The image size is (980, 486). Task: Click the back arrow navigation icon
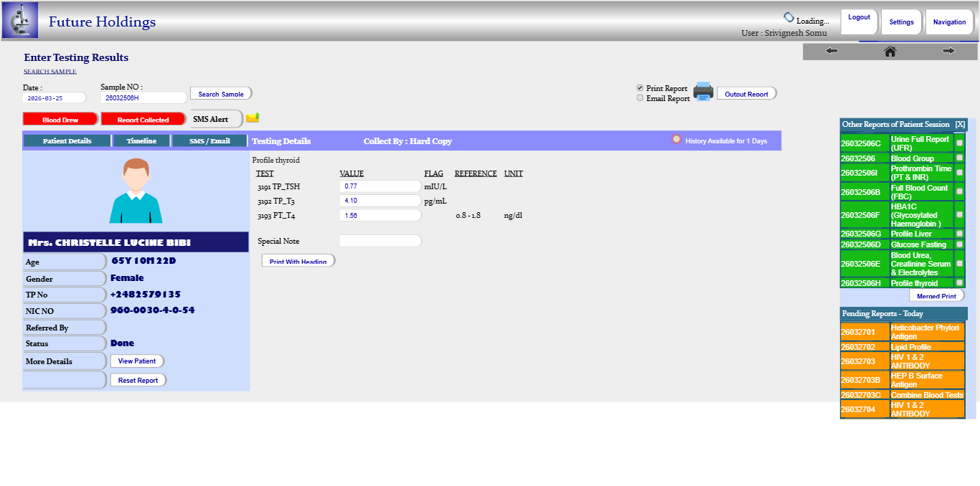pyautogui.click(x=831, y=51)
